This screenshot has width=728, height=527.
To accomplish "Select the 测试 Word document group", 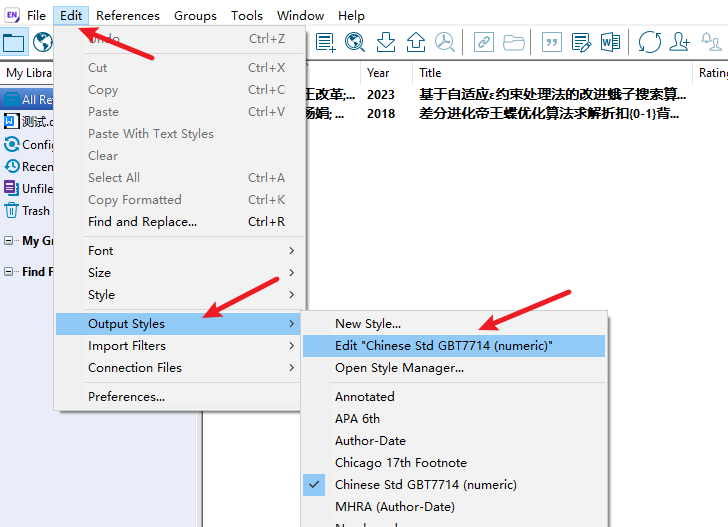I will click(28, 122).
